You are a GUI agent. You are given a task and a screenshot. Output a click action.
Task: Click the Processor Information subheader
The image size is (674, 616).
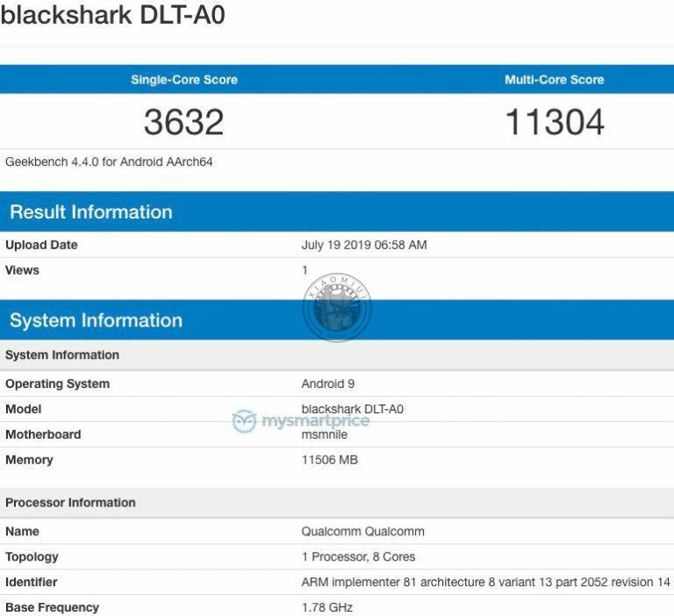pyautogui.click(x=337, y=503)
